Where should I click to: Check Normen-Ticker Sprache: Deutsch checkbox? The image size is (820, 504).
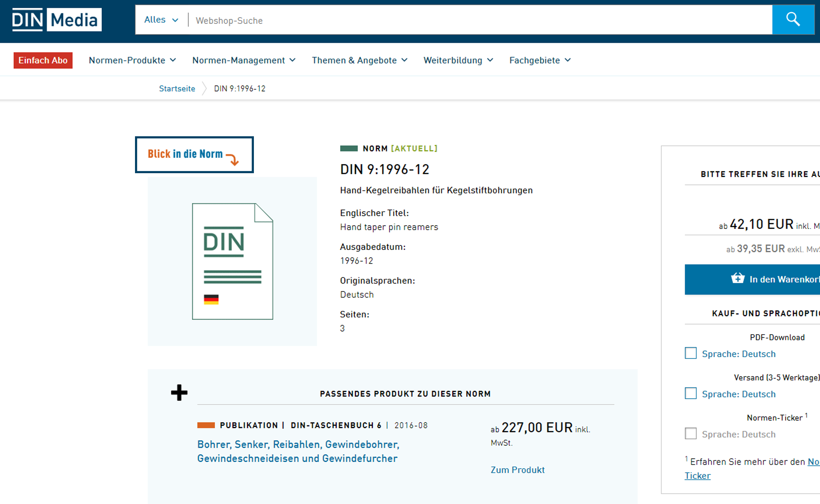(691, 434)
